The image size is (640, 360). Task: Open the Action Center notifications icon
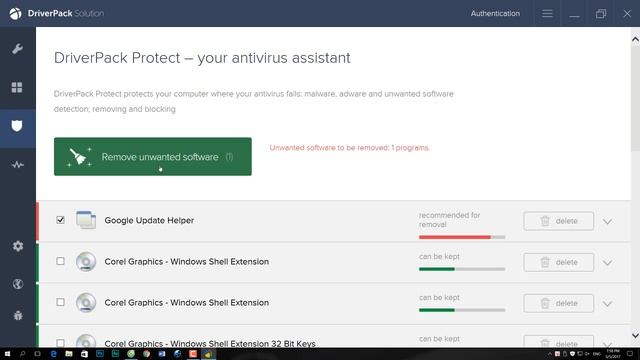[630, 353]
